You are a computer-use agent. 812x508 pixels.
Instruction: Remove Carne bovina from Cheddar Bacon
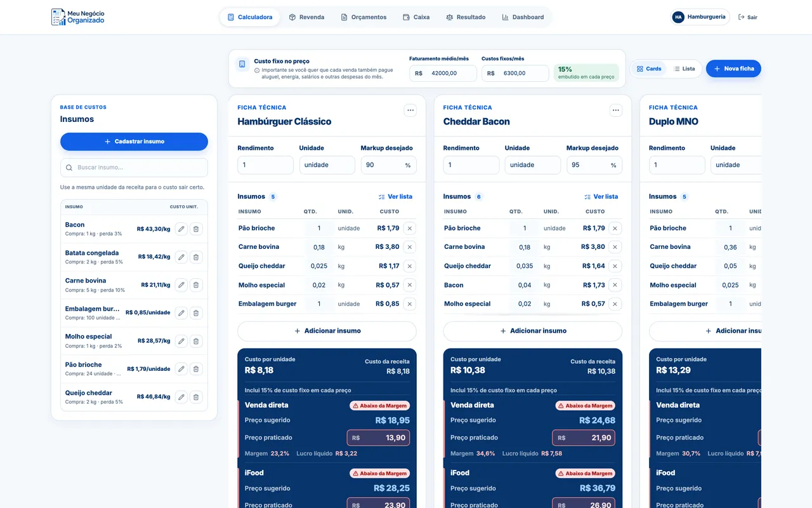tap(615, 247)
